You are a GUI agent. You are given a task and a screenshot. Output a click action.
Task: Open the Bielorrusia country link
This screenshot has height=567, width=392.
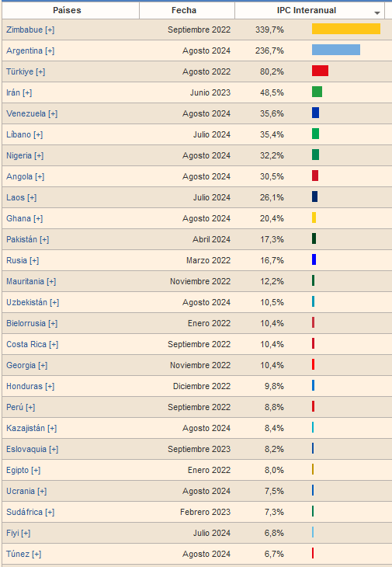26,323
